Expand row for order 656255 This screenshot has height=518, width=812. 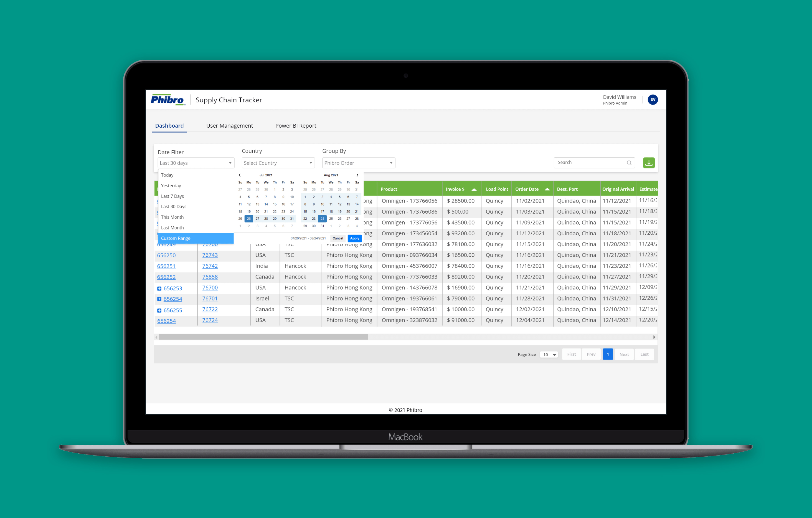159,310
